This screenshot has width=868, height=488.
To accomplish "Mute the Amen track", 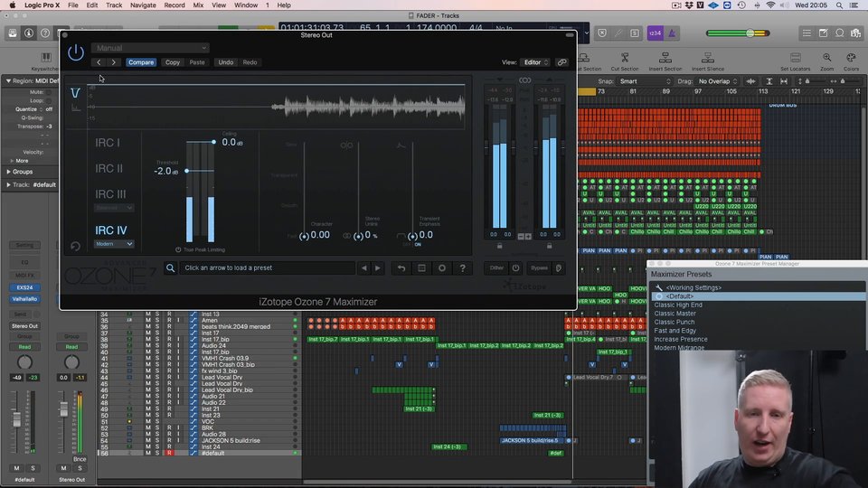I will coord(147,320).
